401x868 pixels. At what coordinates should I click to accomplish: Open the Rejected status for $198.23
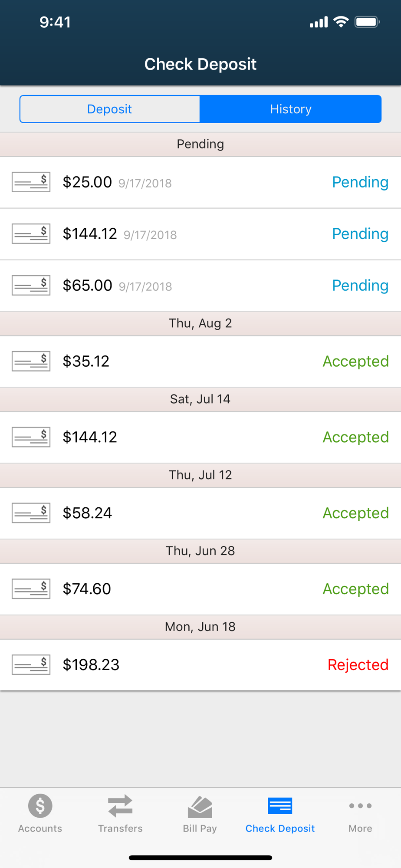click(358, 664)
